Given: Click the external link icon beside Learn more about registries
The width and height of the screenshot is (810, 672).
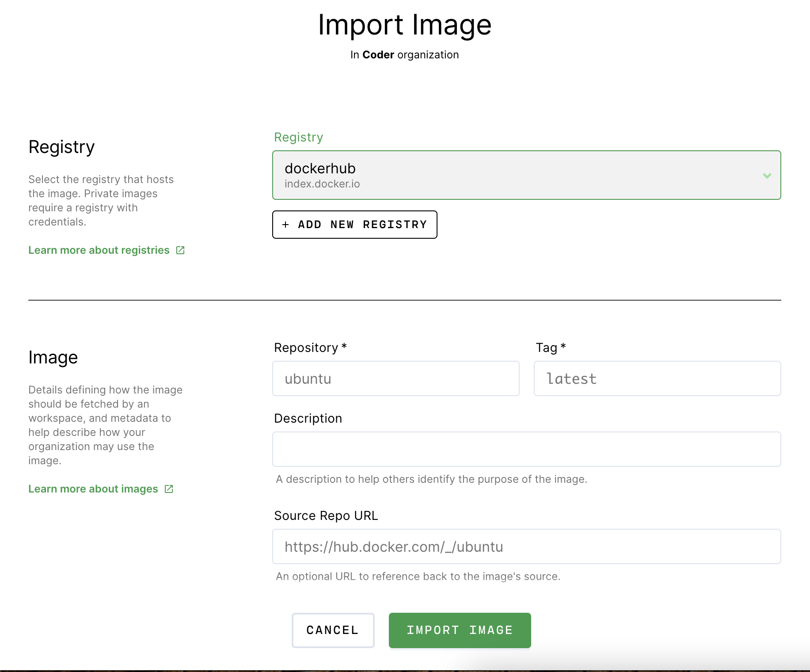Looking at the screenshot, I should 180,250.
